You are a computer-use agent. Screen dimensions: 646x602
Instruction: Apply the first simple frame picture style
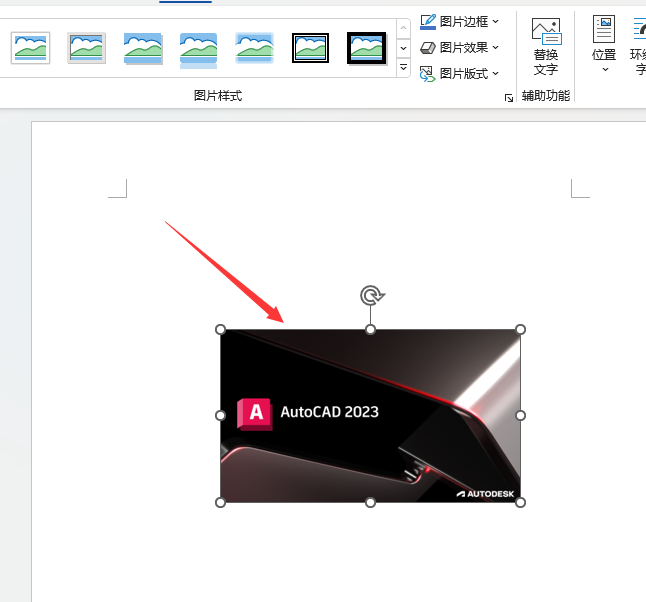[30, 48]
